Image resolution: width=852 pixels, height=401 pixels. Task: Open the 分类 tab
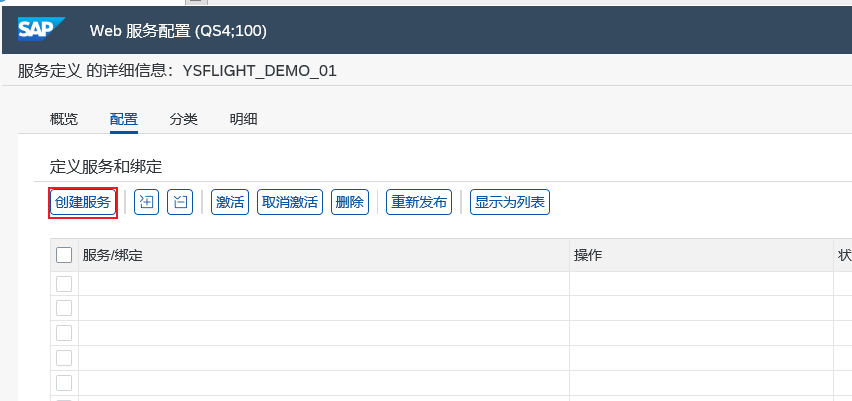[x=184, y=119]
